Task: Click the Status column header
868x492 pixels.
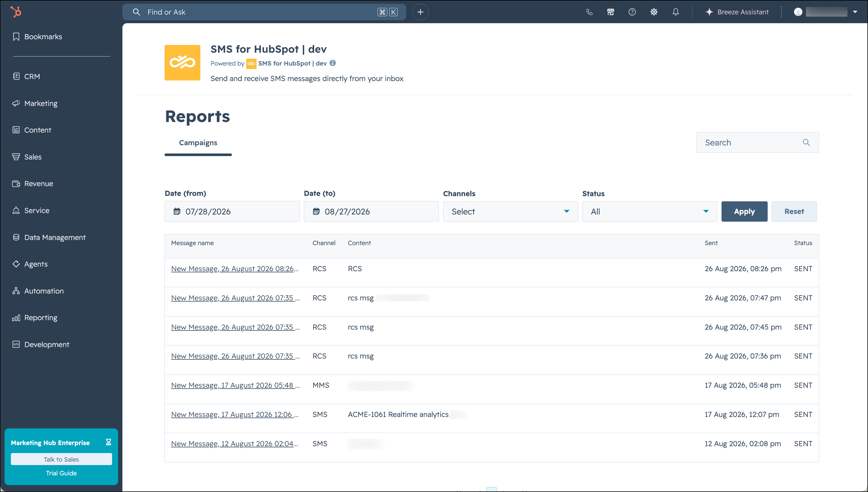Action: click(x=803, y=243)
